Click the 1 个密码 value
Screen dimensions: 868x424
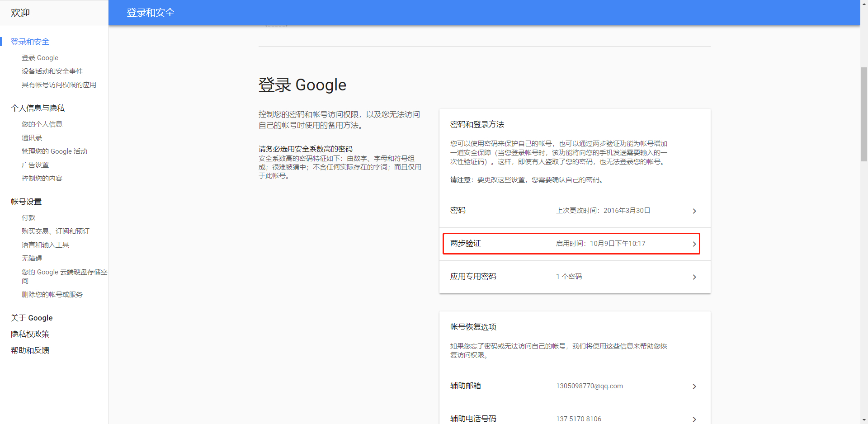569,277
